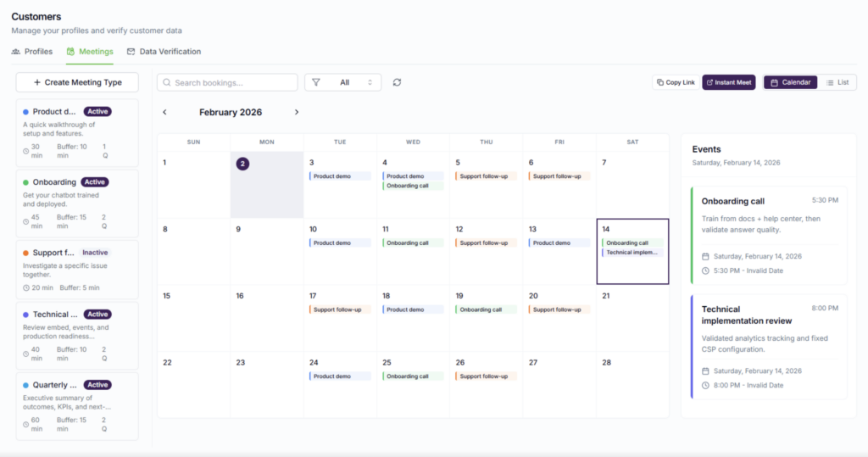868x457 pixels.
Task: Click the clock icon on Support card
Action: coord(26,288)
